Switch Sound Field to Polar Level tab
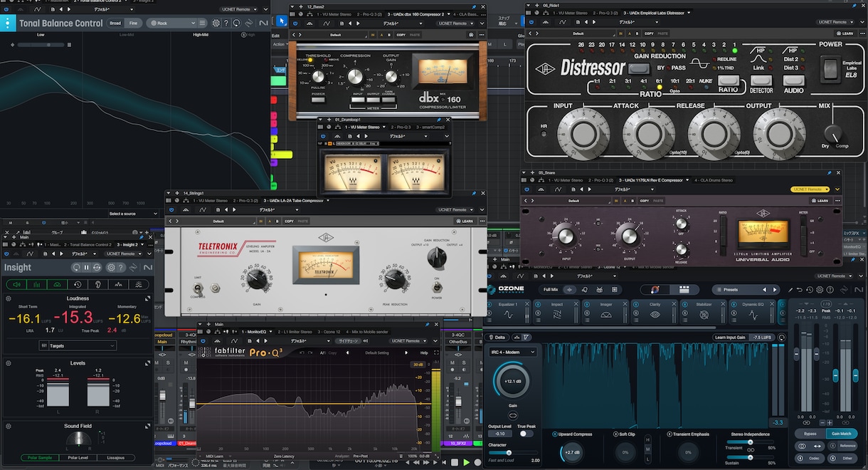The image size is (868, 470). click(x=78, y=458)
